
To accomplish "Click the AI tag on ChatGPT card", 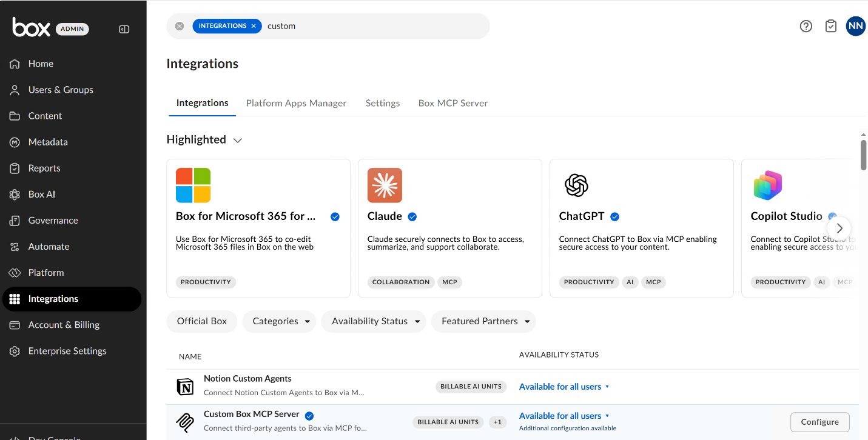I will point(630,282).
